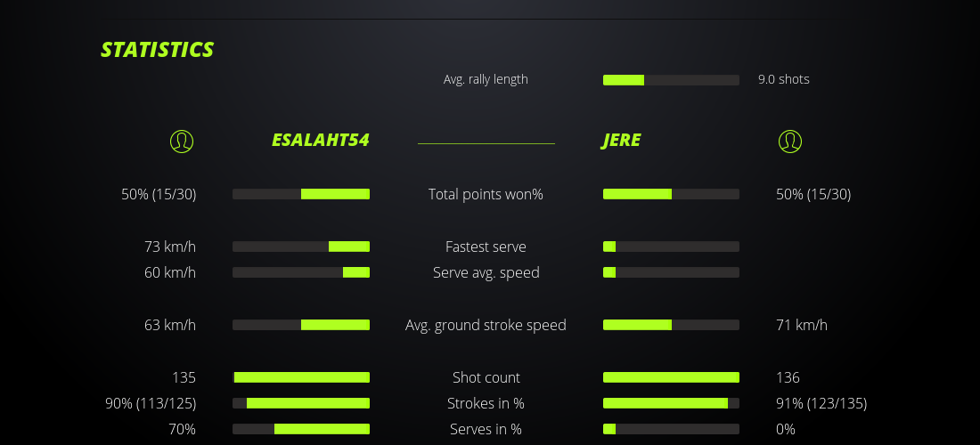Click the 9.0 shots value
This screenshot has height=445, width=980.
point(784,79)
